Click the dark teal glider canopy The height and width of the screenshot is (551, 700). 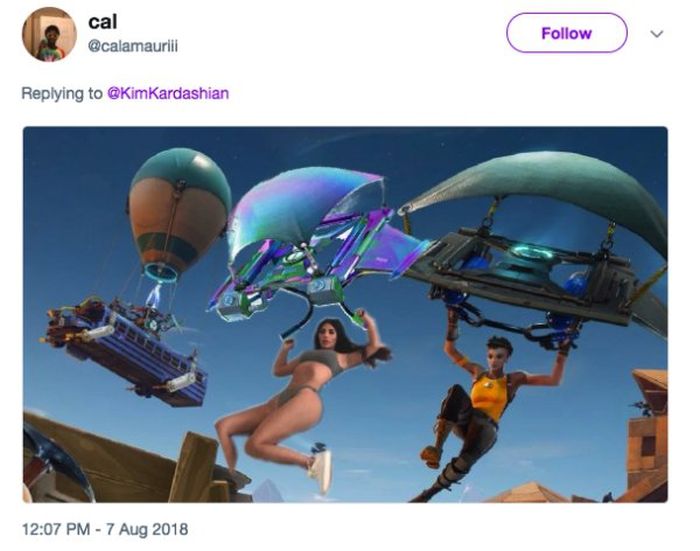coord(536,192)
